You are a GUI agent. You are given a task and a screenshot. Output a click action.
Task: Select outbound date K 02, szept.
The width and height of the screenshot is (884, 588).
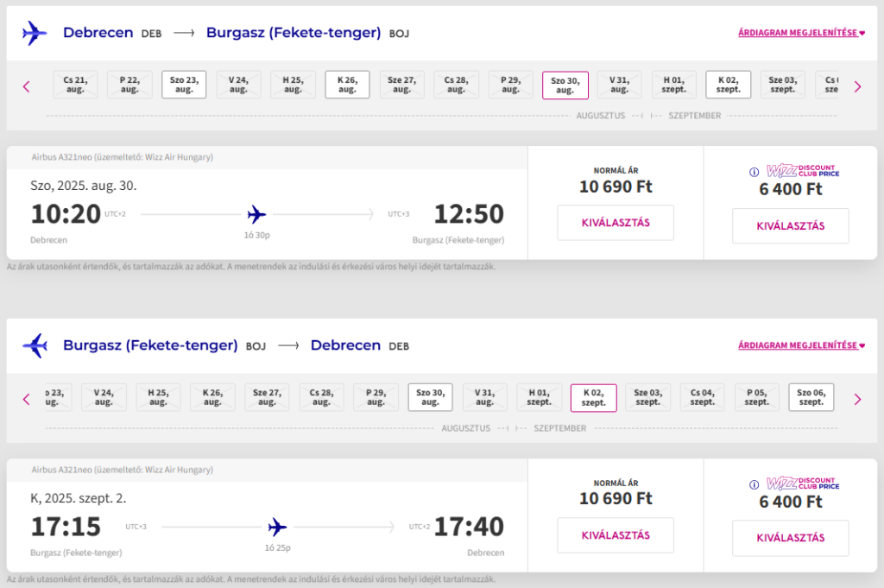728,85
